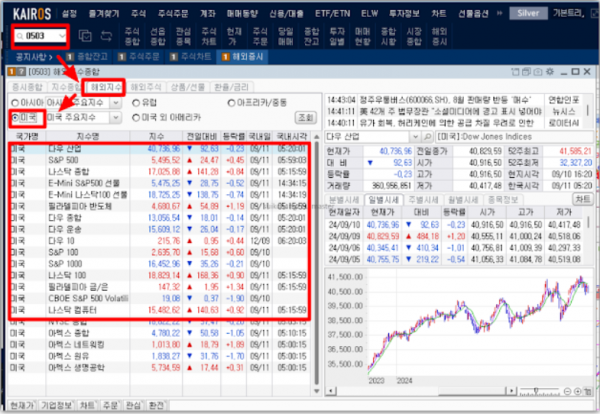
Task: Open the 미국 주요지수 dropdown
Action: coord(115,117)
